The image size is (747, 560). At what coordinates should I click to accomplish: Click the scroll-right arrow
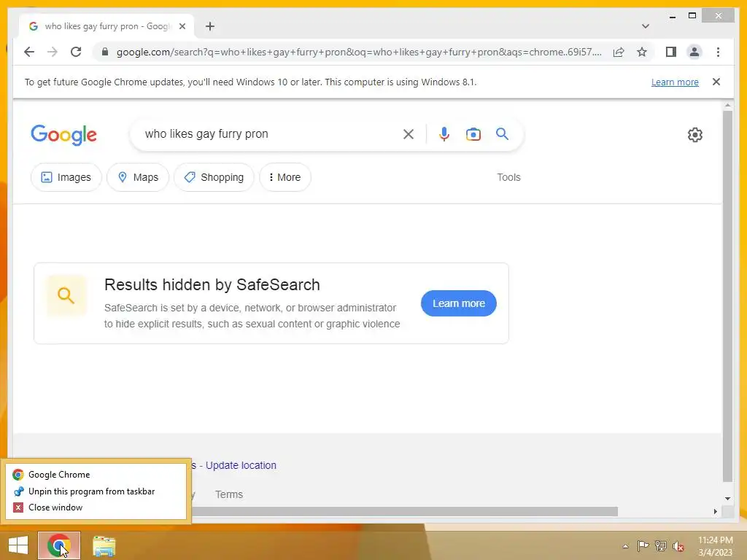click(x=715, y=511)
